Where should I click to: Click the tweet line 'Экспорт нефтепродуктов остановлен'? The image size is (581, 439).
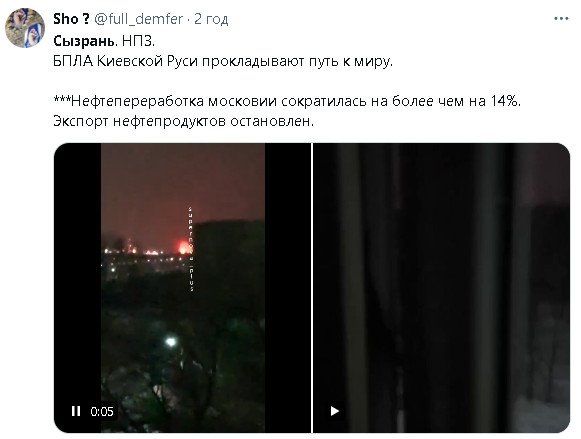click(183, 121)
